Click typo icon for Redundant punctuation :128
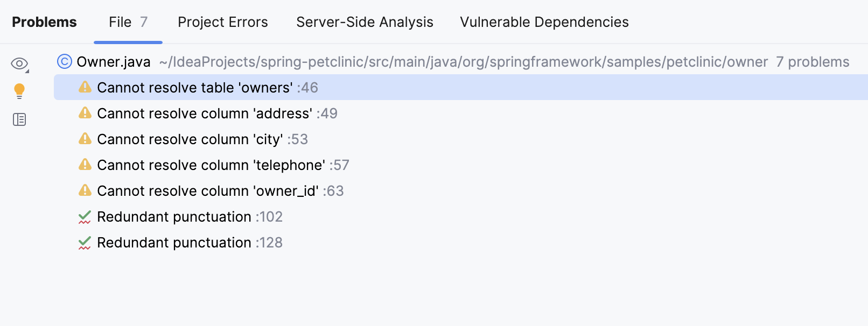The height and width of the screenshot is (326, 868). point(85,243)
